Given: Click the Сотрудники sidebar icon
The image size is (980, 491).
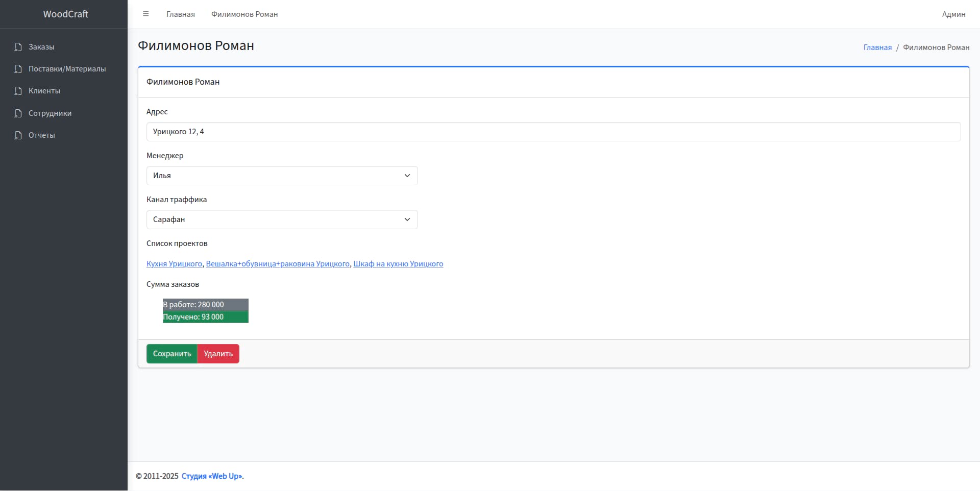Looking at the screenshot, I should (18, 113).
